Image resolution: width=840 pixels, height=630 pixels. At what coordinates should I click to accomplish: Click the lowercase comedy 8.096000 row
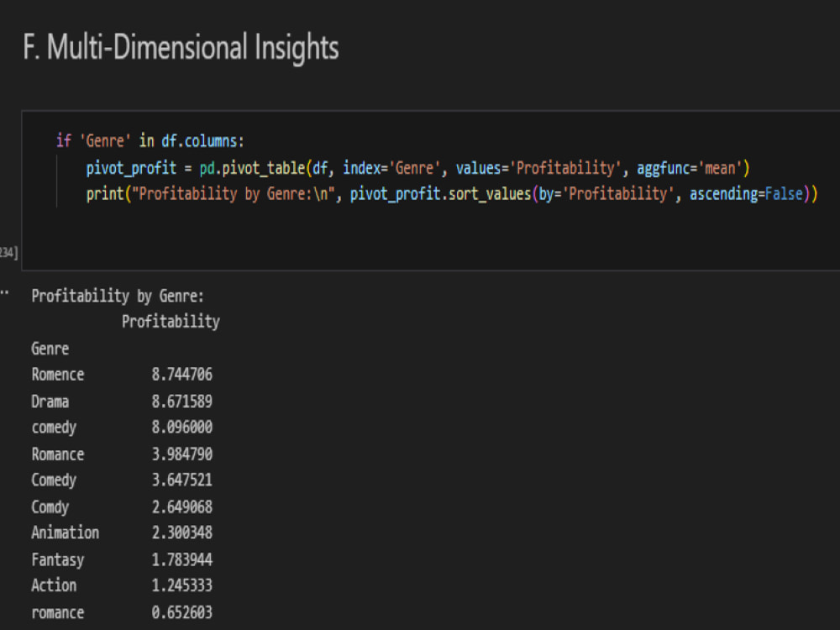tap(122, 428)
